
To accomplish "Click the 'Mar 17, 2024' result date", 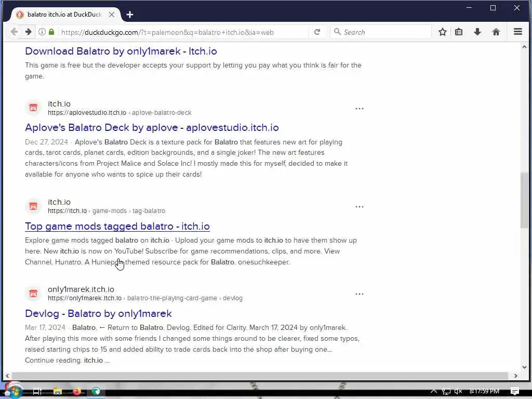I will (45, 328).
